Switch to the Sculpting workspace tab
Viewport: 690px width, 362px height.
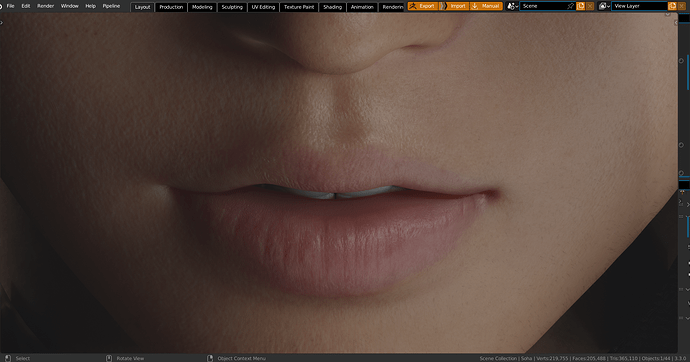(232, 7)
